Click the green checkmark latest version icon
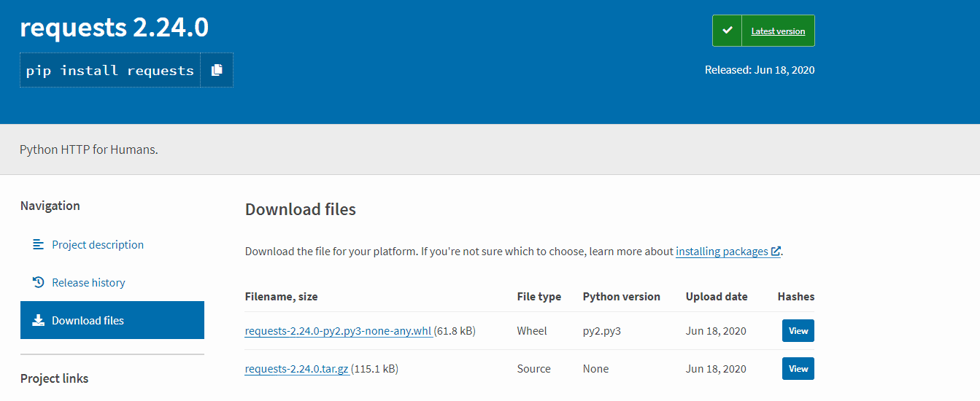 coord(727,31)
